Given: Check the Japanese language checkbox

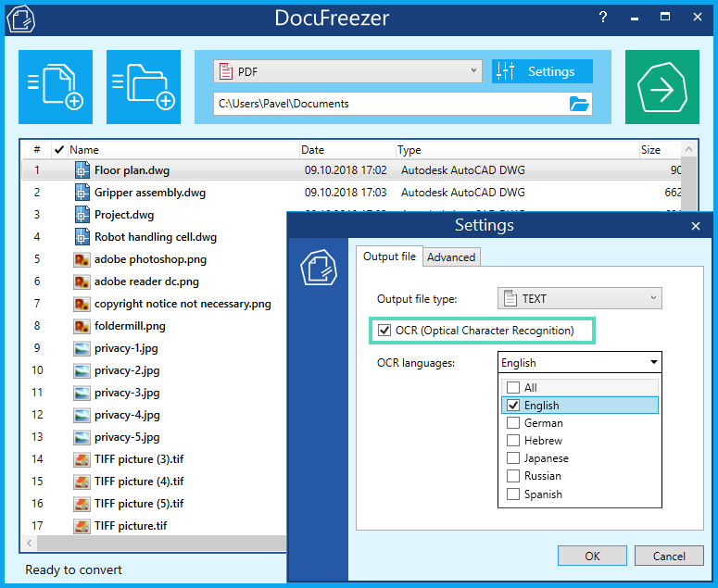Looking at the screenshot, I should pyautogui.click(x=513, y=458).
